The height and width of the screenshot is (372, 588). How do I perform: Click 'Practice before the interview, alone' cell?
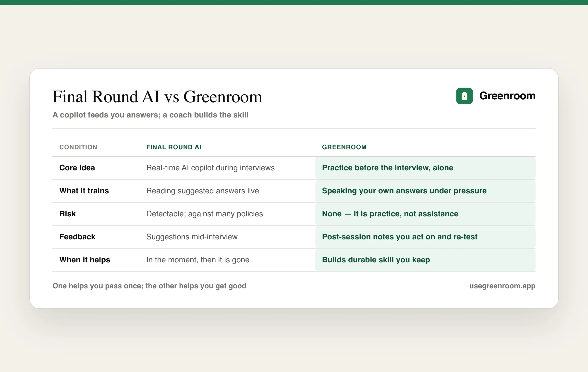click(x=425, y=168)
